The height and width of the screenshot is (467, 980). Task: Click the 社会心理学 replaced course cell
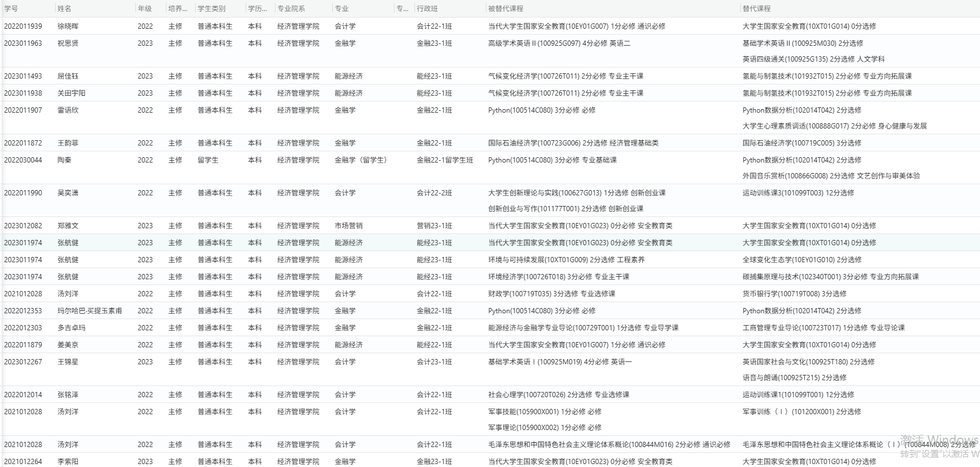[558, 395]
